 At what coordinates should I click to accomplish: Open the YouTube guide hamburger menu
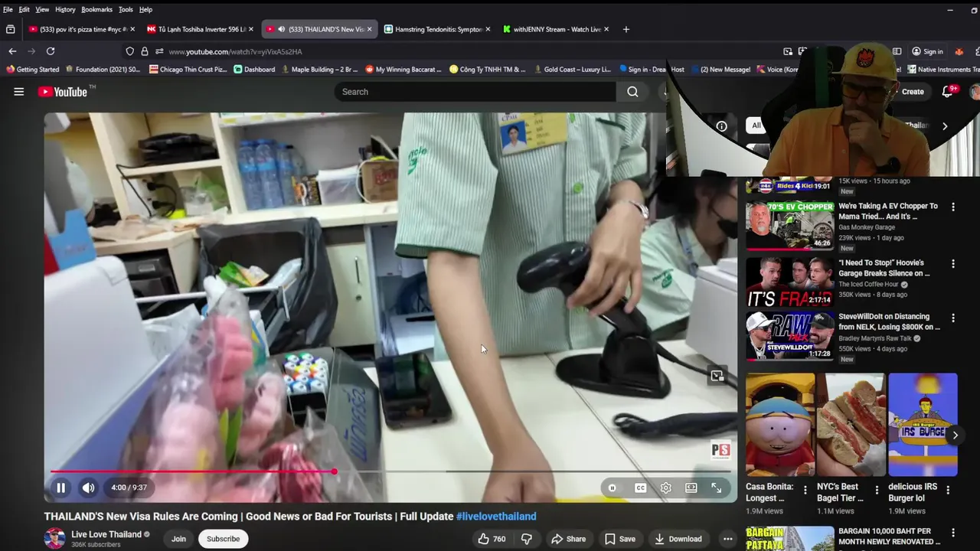pos(18,92)
